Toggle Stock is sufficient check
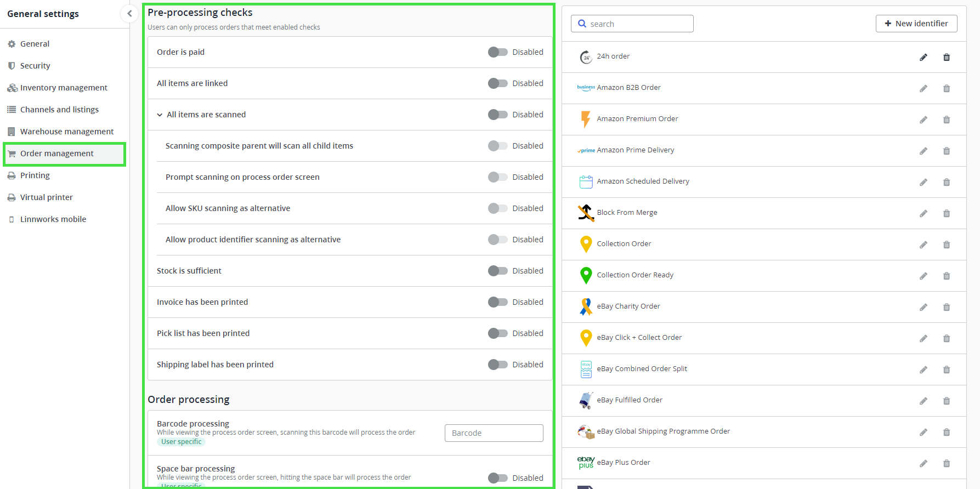Image resolution: width=980 pixels, height=489 pixels. tap(498, 271)
